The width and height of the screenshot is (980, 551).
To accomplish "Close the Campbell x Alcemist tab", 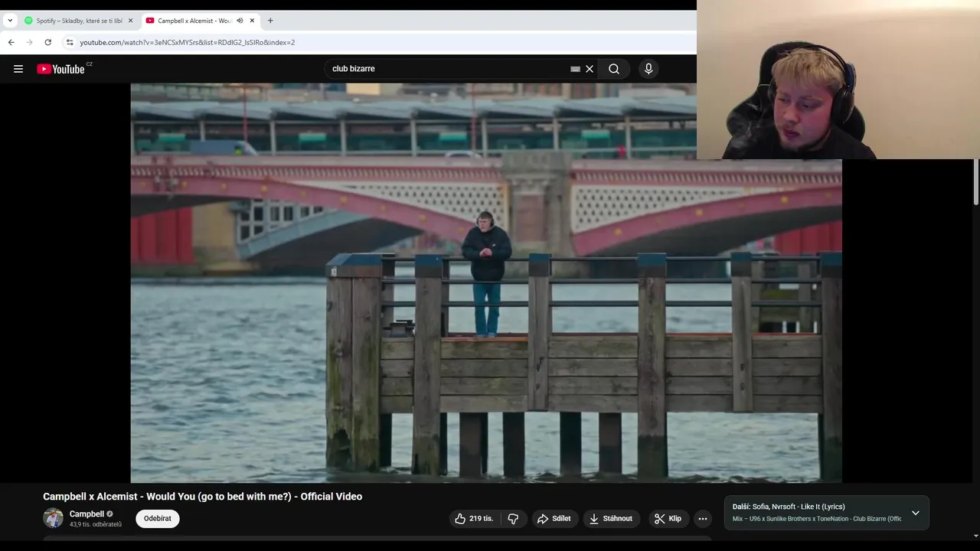I will pos(253,21).
